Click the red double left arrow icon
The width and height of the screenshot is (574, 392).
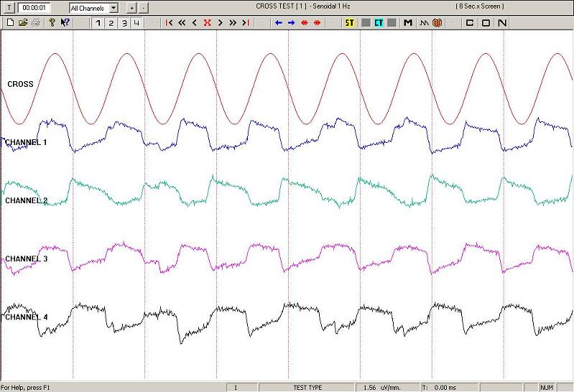click(x=304, y=23)
